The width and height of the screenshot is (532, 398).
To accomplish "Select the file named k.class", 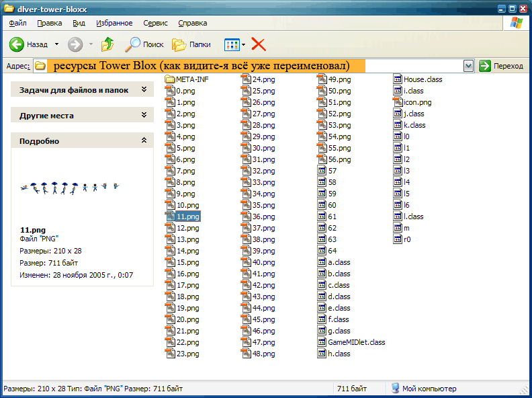I will (414, 125).
